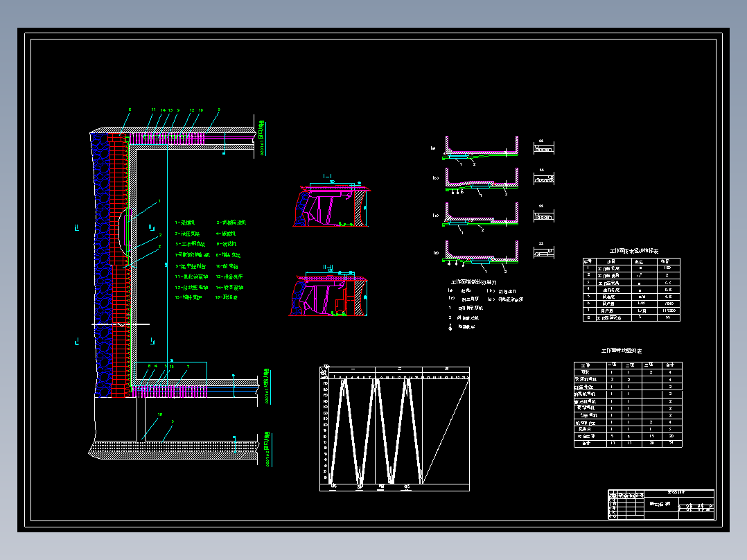Select green legend entry starting with 13-
This screenshot has height=560, width=747.
(191, 288)
